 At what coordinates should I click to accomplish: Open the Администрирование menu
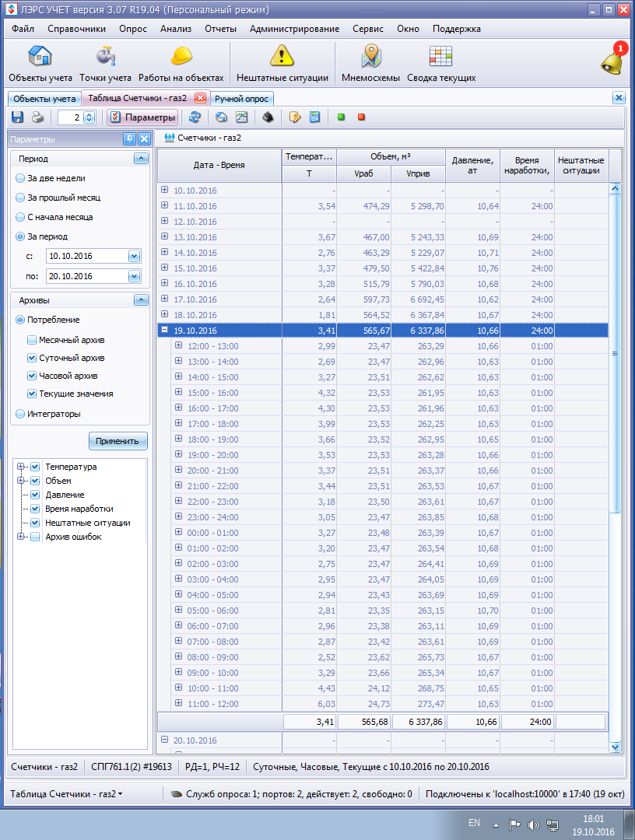pyautogui.click(x=294, y=29)
